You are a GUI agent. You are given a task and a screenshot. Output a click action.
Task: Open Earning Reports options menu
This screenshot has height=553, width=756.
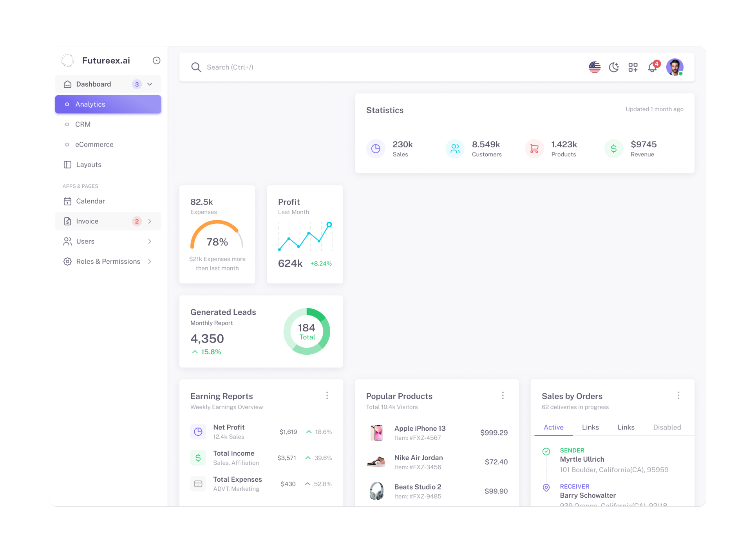(x=327, y=395)
